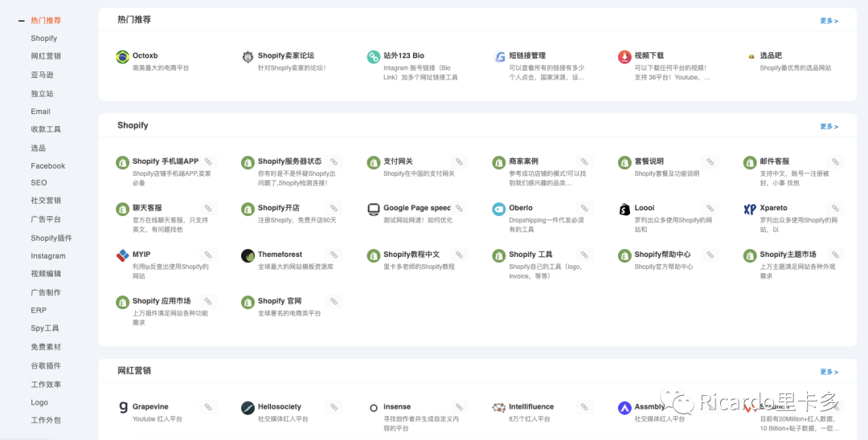Click the Octoxb Brazil flag icon
868x440 pixels.
point(122,57)
